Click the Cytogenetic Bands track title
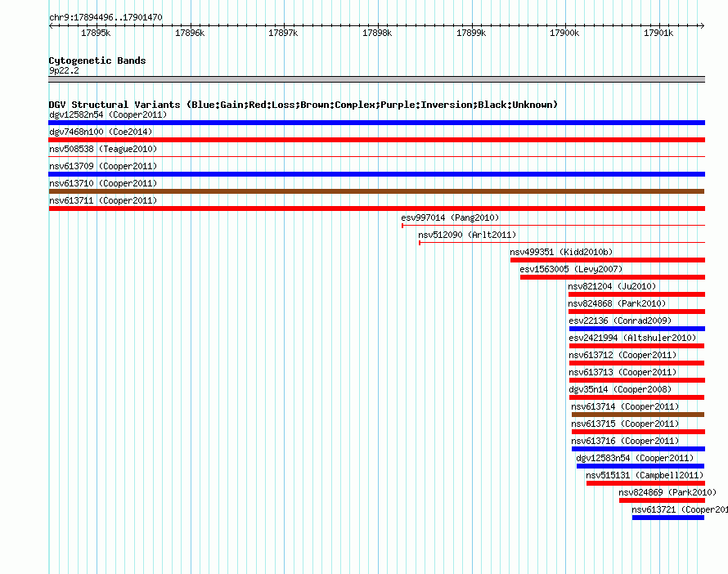The image size is (728, 574). click(x=97, y=61)
